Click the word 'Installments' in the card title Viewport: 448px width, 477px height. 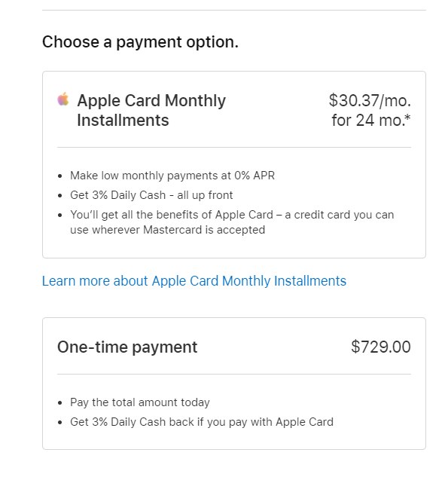point(123,120)
